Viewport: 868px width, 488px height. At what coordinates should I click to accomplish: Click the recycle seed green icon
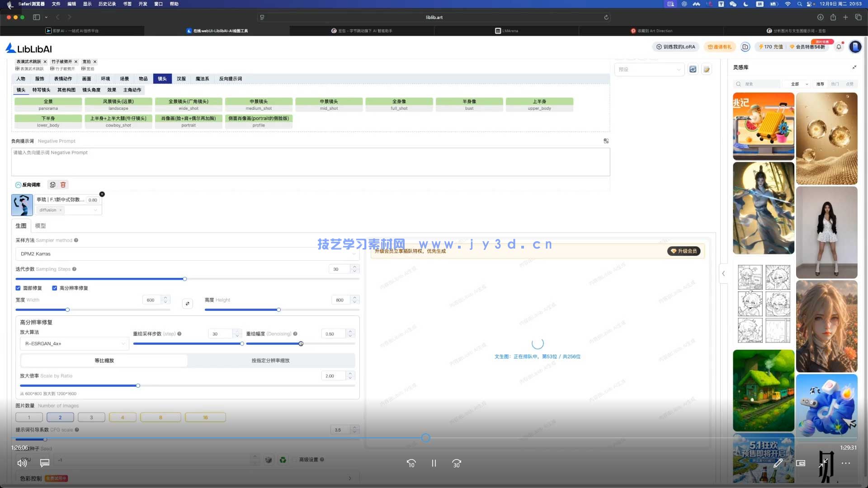click(283, 460)
